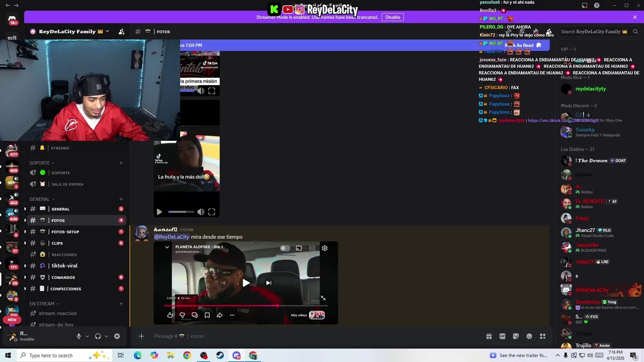This screenshot has height=362, width=644.
Task: Click the attachment plus button
Action: pos(141,336)
